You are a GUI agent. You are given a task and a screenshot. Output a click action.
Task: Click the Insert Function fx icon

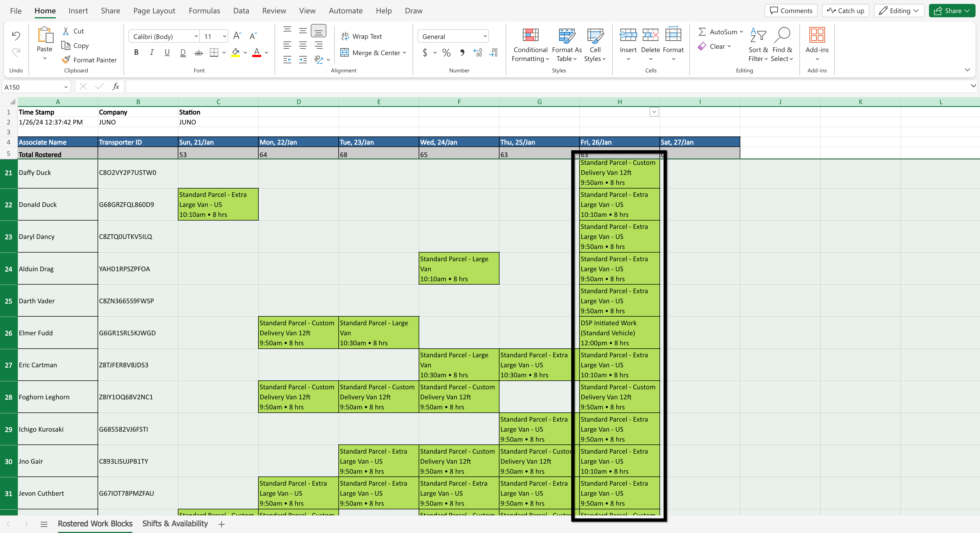(116, 87)
